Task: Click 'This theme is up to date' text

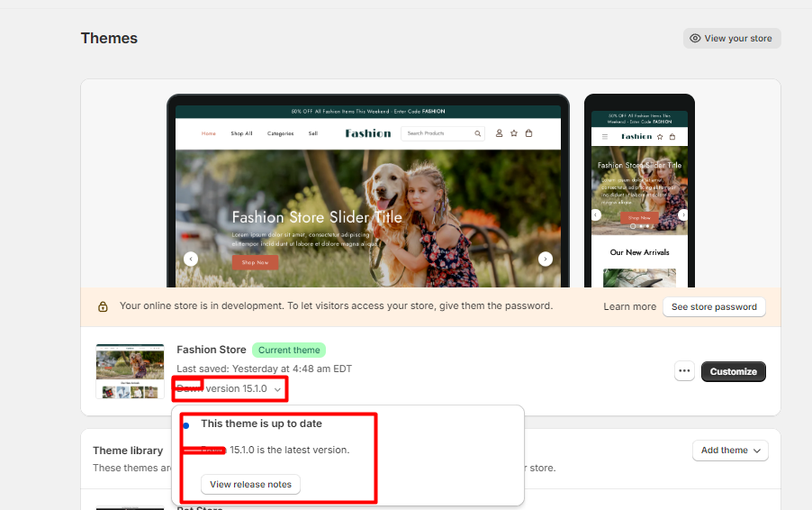Action: tap(262, 423)
